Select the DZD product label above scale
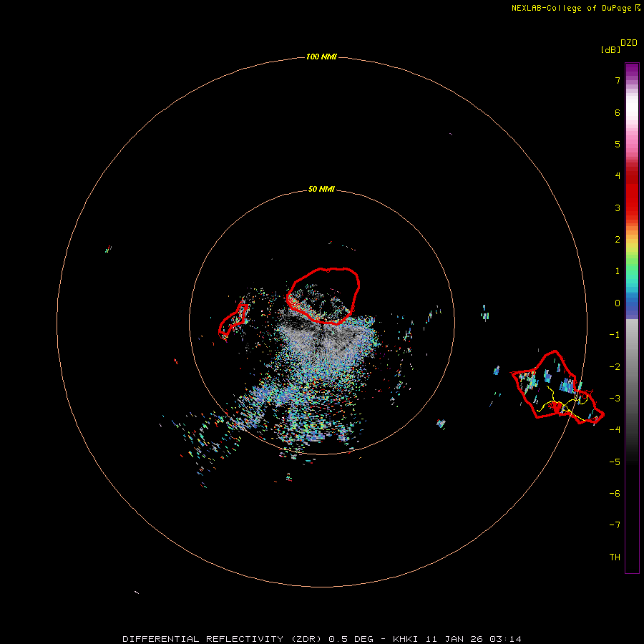The width and height of the screenshot is (644, 644). pyautogui.click(x=629, y=43)
